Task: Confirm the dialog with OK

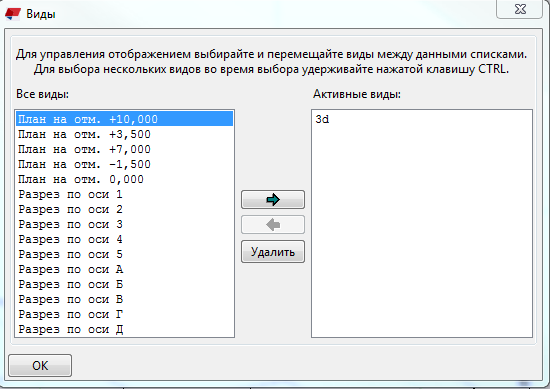Action: (40, 365)
